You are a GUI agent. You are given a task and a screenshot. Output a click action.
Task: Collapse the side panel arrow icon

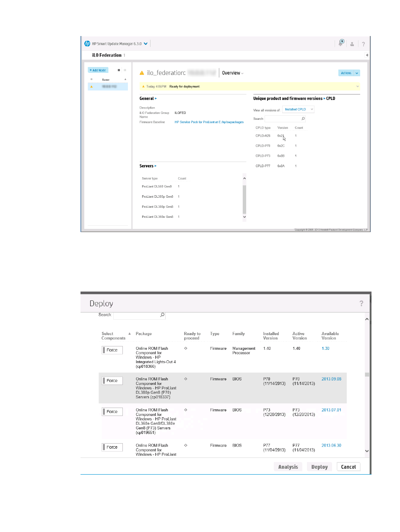click(x=367, y=55)
